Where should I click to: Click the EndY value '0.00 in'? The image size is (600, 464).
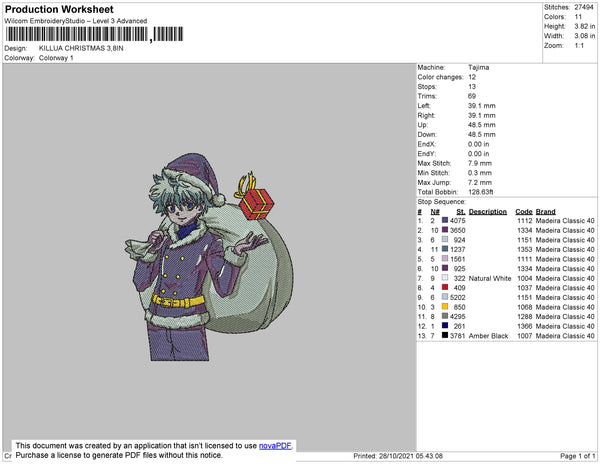point(479,154)
